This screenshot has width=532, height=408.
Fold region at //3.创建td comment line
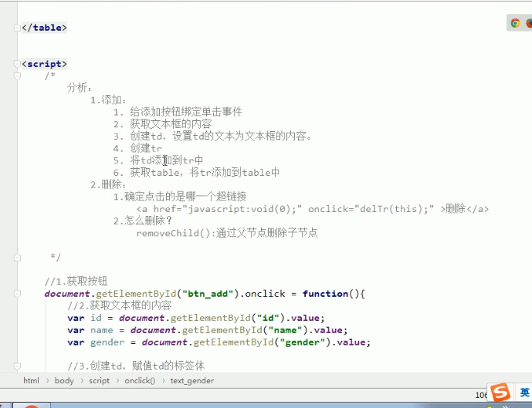click(x=17, y=366)
